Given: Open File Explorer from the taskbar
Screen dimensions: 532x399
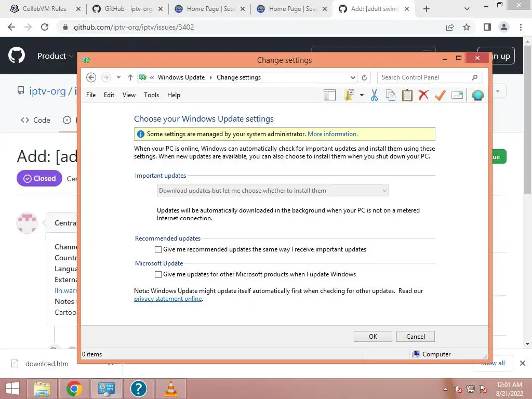Looking at the screenshot, I should click(x=42, y=389).
